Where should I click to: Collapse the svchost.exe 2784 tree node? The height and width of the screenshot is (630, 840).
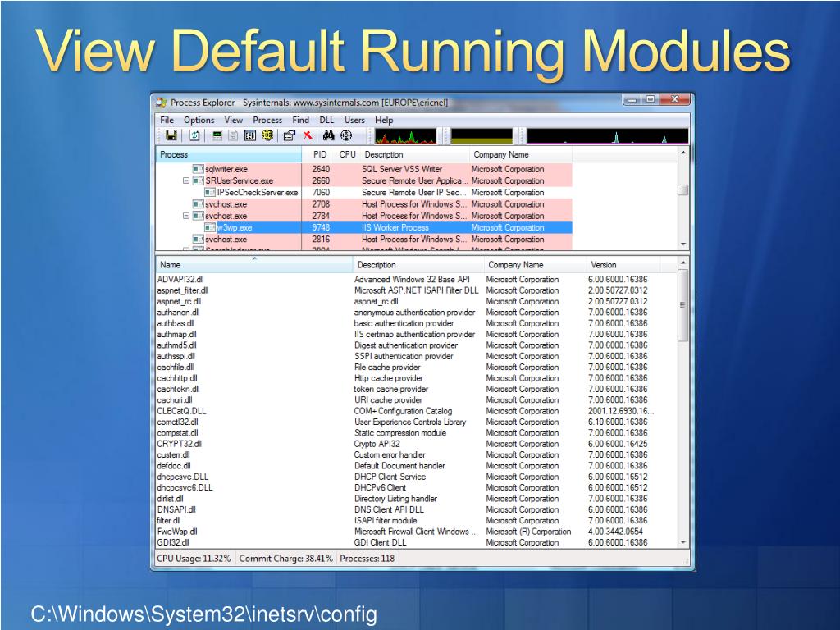point(186,216)
